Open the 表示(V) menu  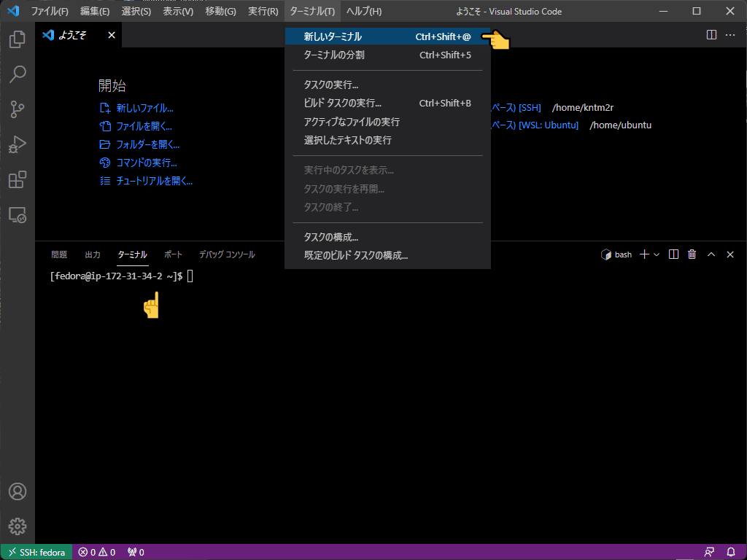(178, 11)
